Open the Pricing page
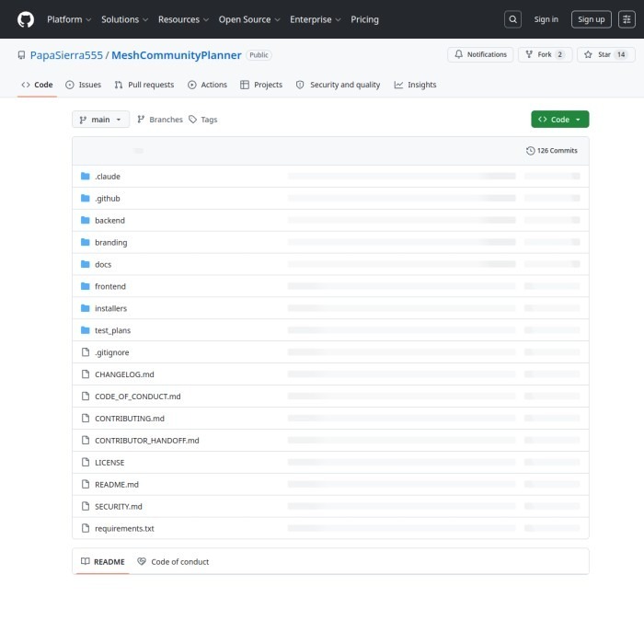Viewport: 644px width, 644px height. pyautogui.click(x=364, y=19)
